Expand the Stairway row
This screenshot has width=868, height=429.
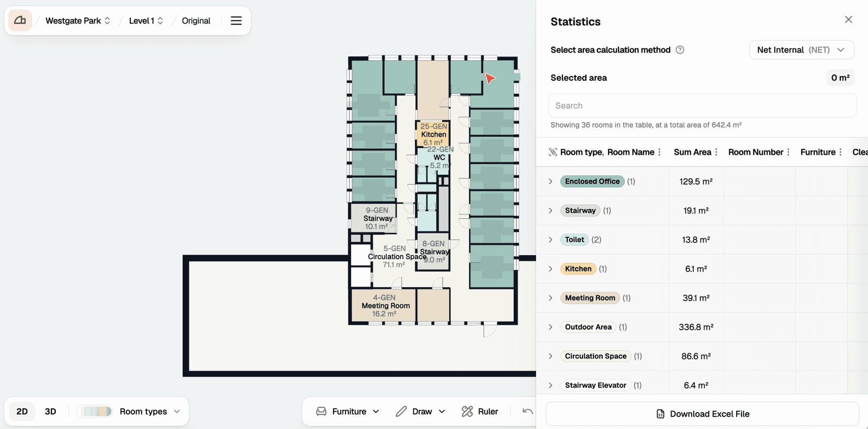[x=551, y=211]
